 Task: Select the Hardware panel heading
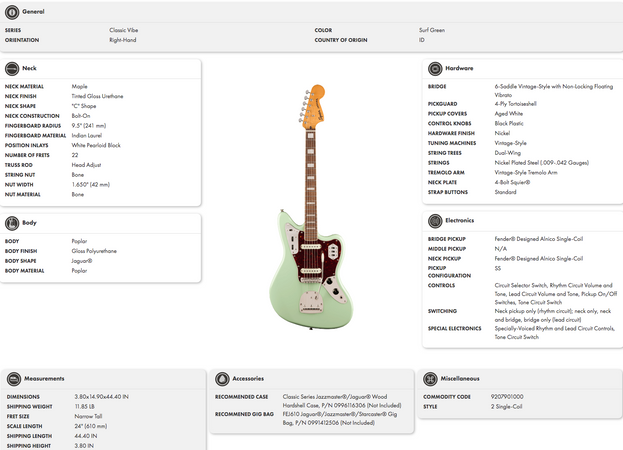[x=459, y=68]
